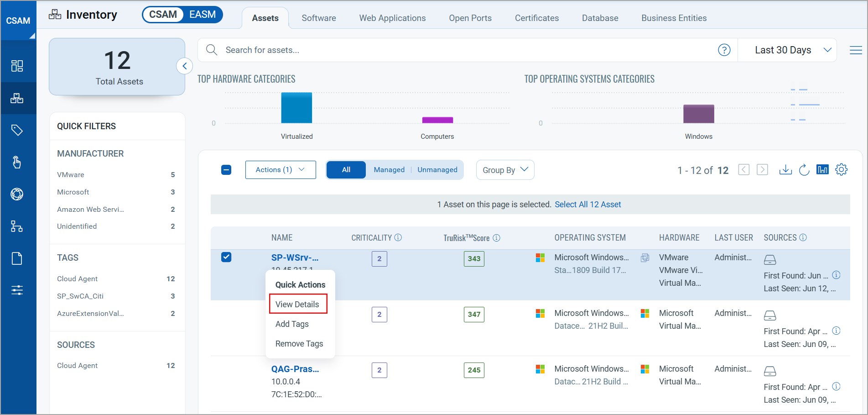Refresh the asset list
The width and height of the screenshot is (868, 415).
804,170
